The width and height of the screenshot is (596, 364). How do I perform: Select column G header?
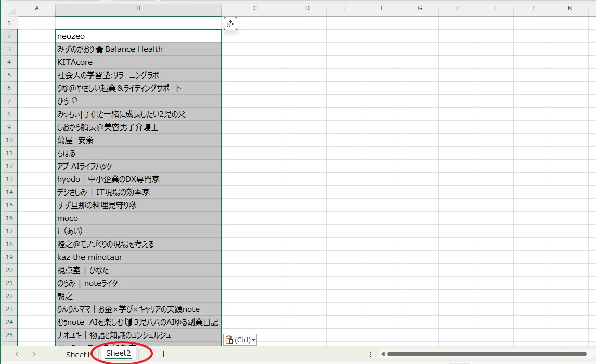(x=420, y=8)
